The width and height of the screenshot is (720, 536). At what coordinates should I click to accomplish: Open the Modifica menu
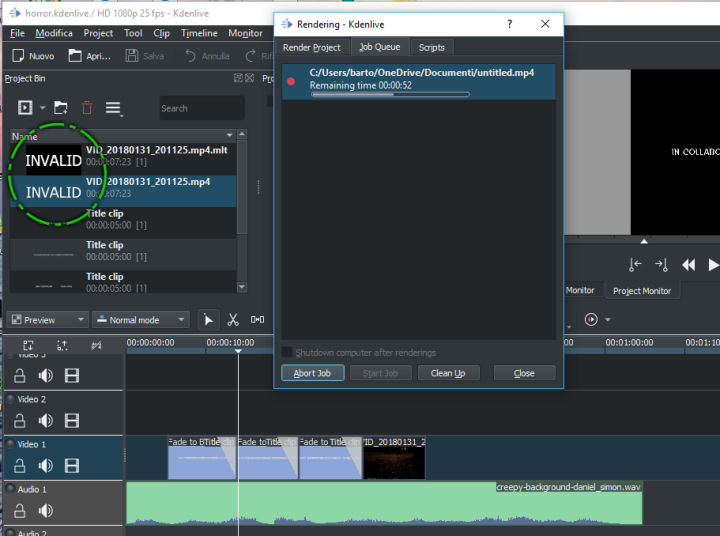click(54, 33)
